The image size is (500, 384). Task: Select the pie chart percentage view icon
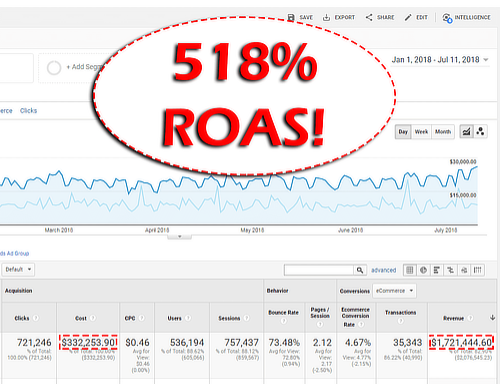423,270
